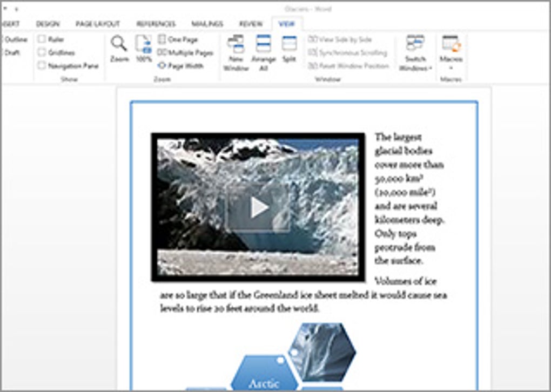Screen dimensions: 551x392
Task: Fit document to Page Width
Action: click(x=180, y=66)
